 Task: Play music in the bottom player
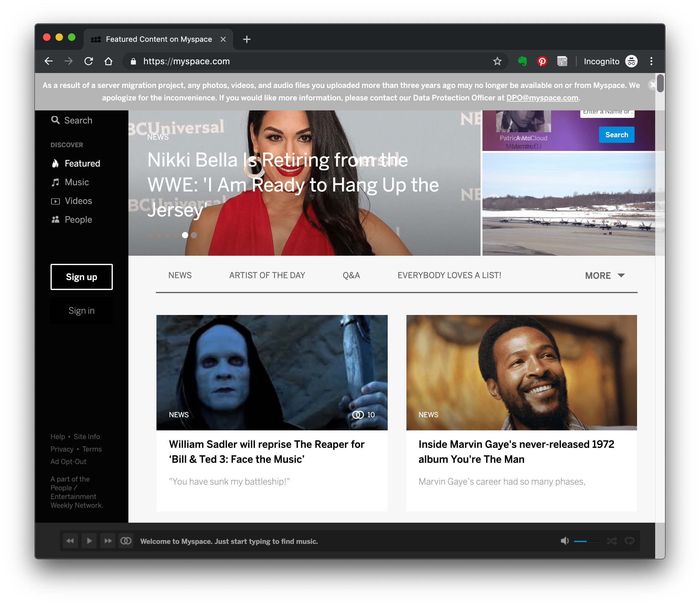[89, 541]
